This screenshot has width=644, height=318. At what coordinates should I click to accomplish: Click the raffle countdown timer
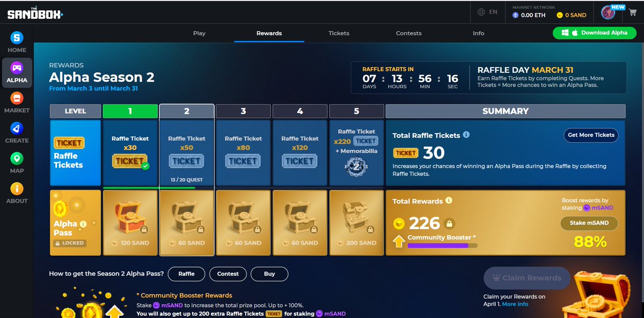click(x=411, y=79)
